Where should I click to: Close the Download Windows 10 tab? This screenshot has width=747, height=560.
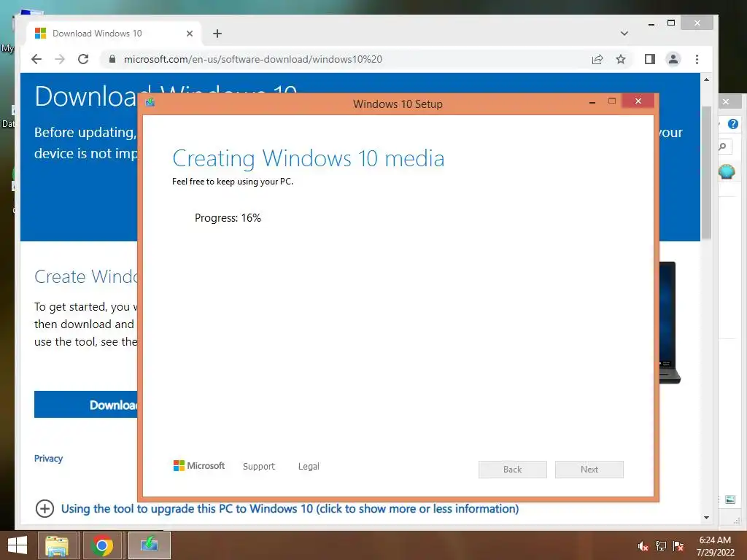click(x=190, y=34)
